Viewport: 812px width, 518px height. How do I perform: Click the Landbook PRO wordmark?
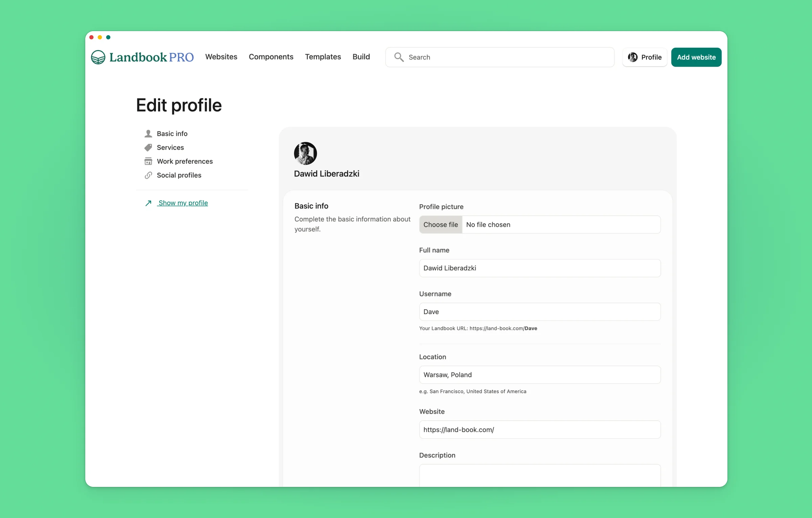point(152,57)
